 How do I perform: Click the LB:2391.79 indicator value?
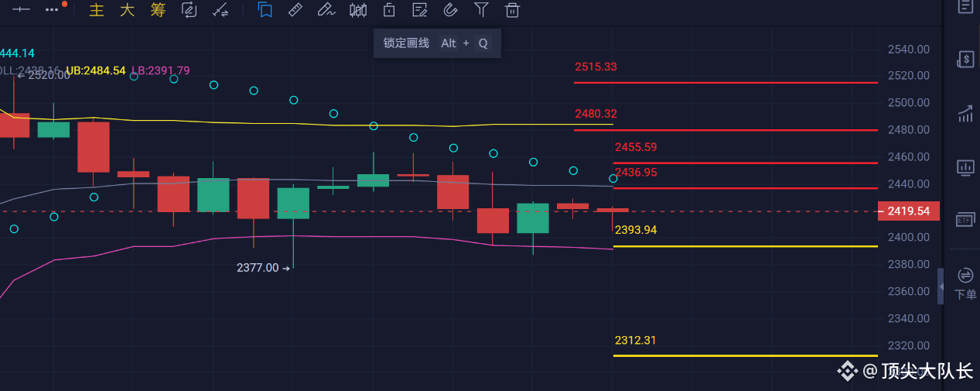click(x=160, y=70)
